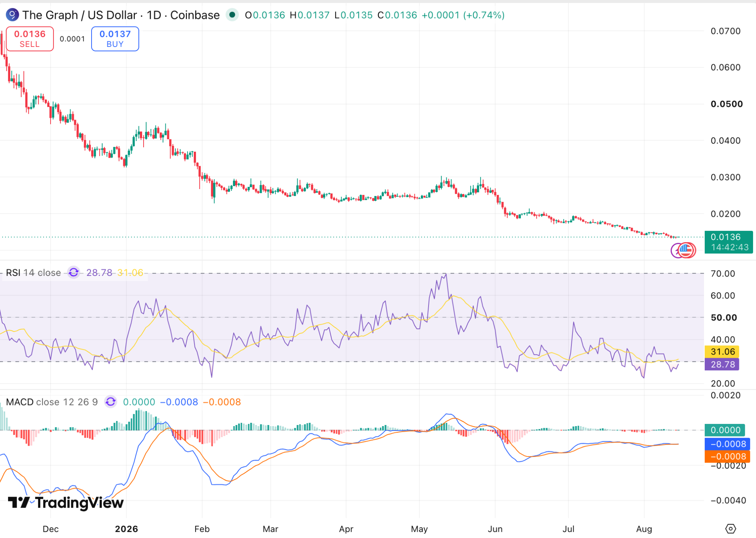Click the blue MACD legend value −0.0008
The image size is (756, 538).
click(179, 402)
